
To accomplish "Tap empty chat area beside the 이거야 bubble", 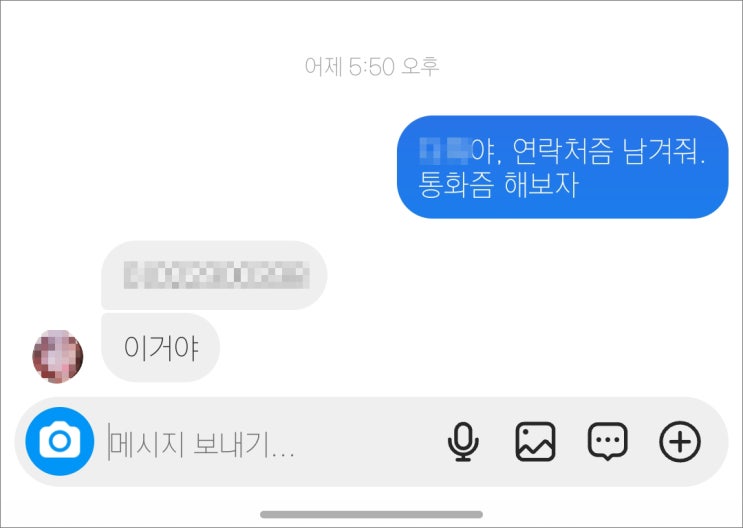I will pyautogui.click(x=474, y=347).
